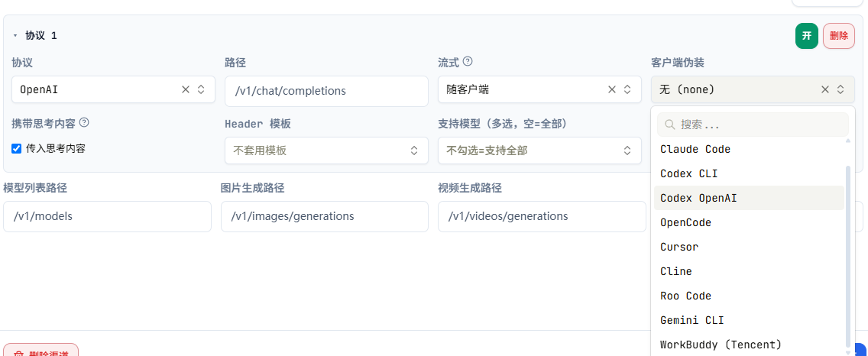Select Roo Code option

point(749,296)
